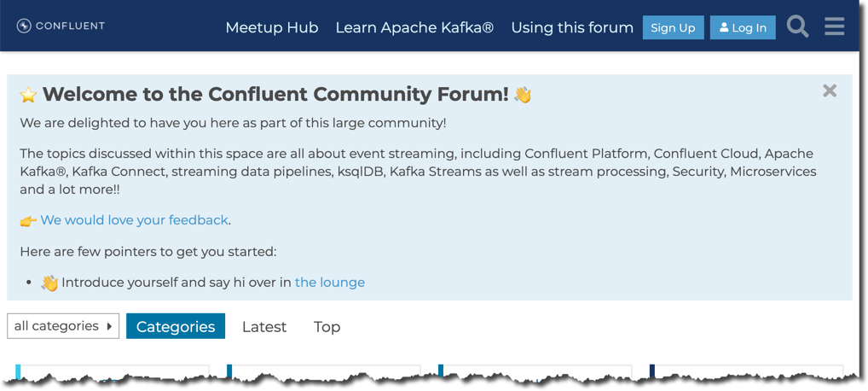Screen dimensions: 868x391
Task: Click the Log In button
Action: pos(743,27)
